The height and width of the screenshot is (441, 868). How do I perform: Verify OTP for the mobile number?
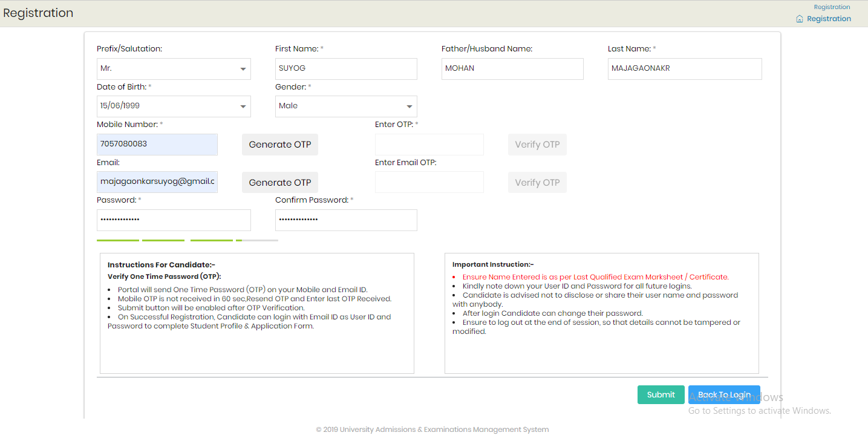tap(537, 145)
